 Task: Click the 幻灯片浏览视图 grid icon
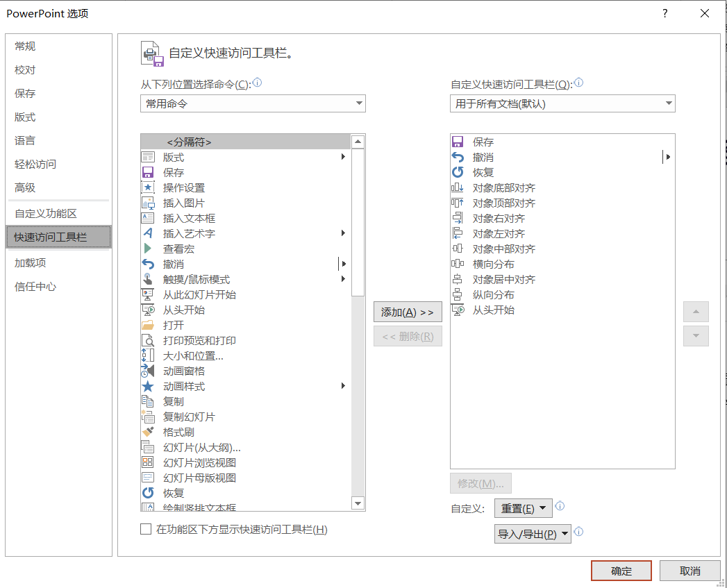point(148,462)
